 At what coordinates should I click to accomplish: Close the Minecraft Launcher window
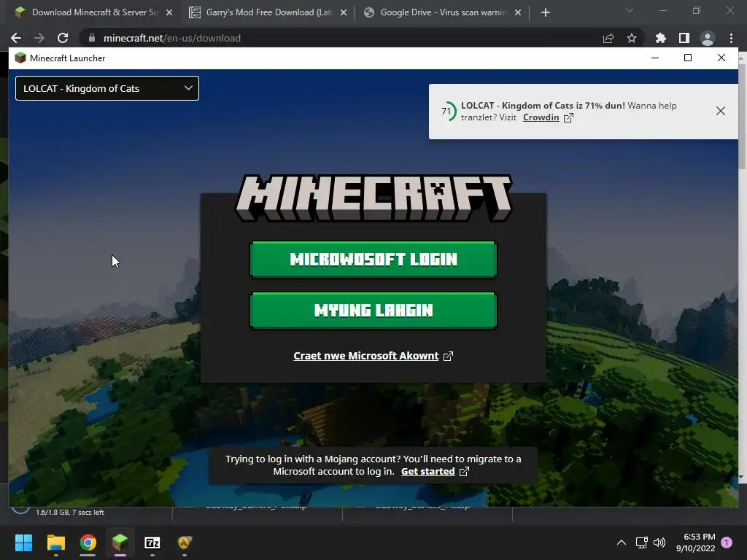tap(721, 58)
